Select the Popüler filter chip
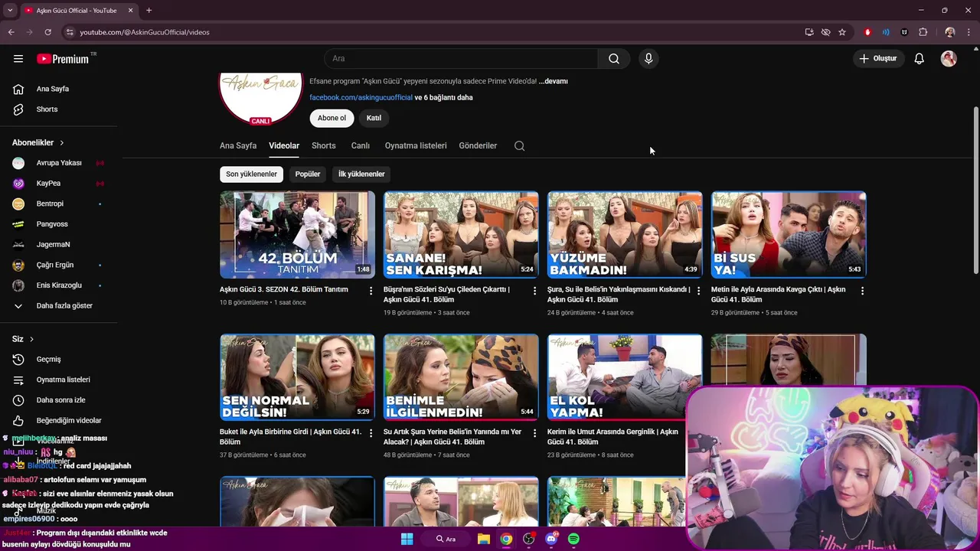Screen dimensions: 980x551 pyautogui.click(x=308, y=174)
